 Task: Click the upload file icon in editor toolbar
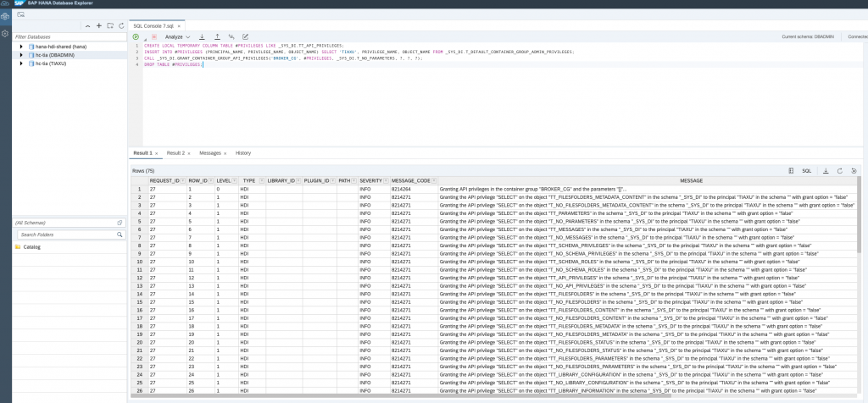pyautogui.click(x=217, y=36)
